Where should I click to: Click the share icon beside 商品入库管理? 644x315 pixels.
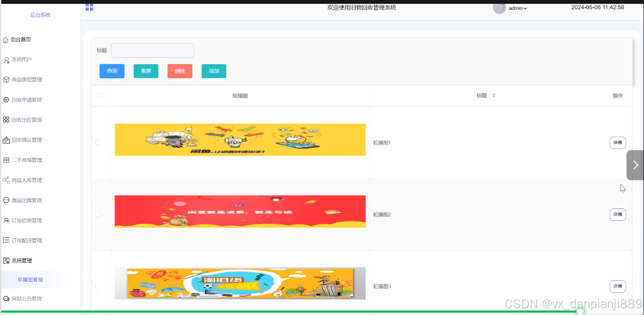click(6, 180)
